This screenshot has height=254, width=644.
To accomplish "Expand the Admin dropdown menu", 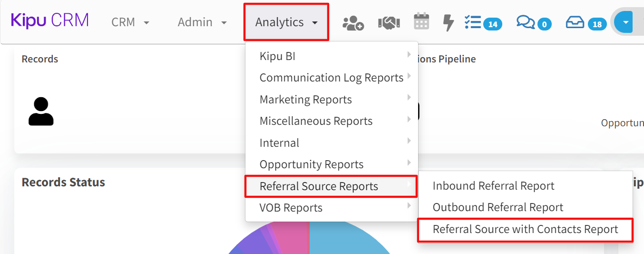I will [202, 22].
